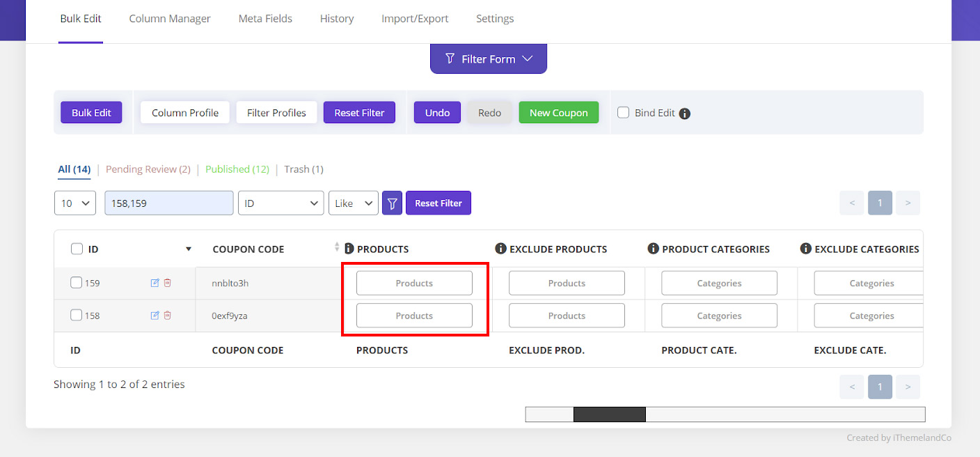Show Bind Edit info icon
The height and width of the screenshot is (457, 980).
(685, 114)
